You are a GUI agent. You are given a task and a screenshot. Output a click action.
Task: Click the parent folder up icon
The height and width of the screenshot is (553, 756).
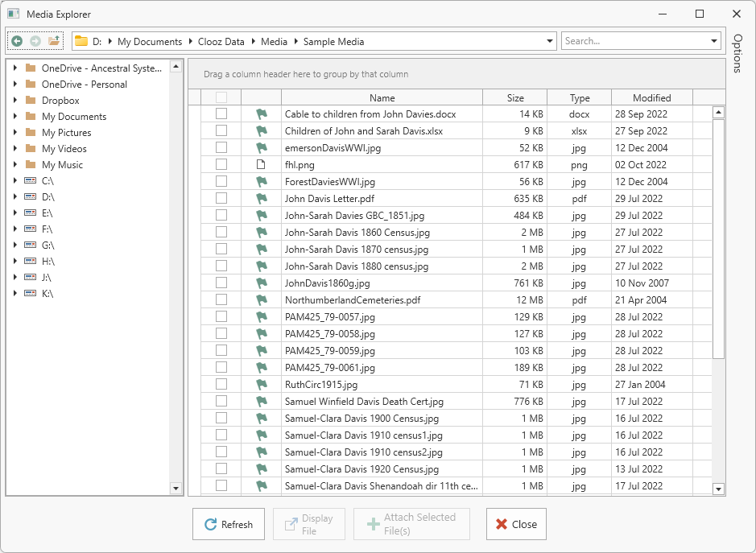(x=54, y=41)
